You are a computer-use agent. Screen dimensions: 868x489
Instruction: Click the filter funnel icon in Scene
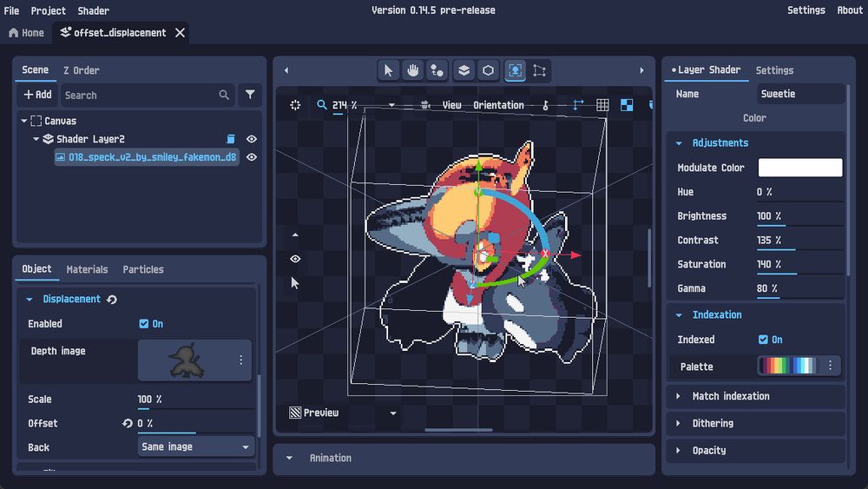click(x=250, y=95)
